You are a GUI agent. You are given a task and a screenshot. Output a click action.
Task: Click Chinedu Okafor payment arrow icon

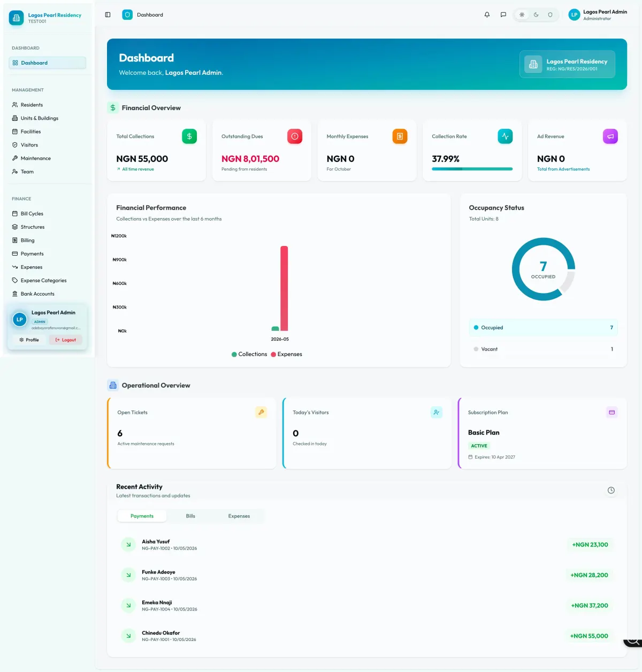pyautogui.click(x=128, y=636)
